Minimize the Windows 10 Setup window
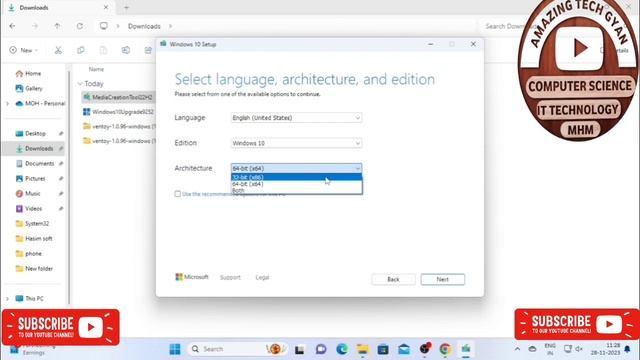Viewport: 640px width, 360px height. point(431,44)
